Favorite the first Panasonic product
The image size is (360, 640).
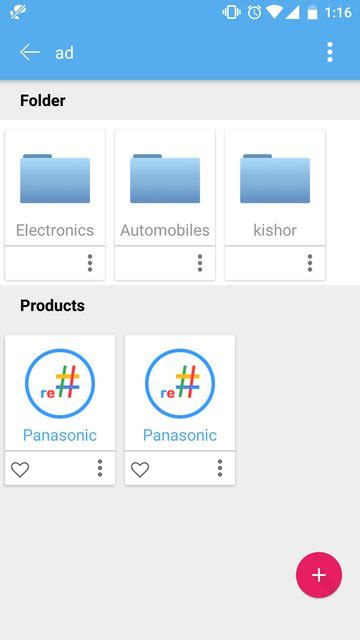coord(20,469)
